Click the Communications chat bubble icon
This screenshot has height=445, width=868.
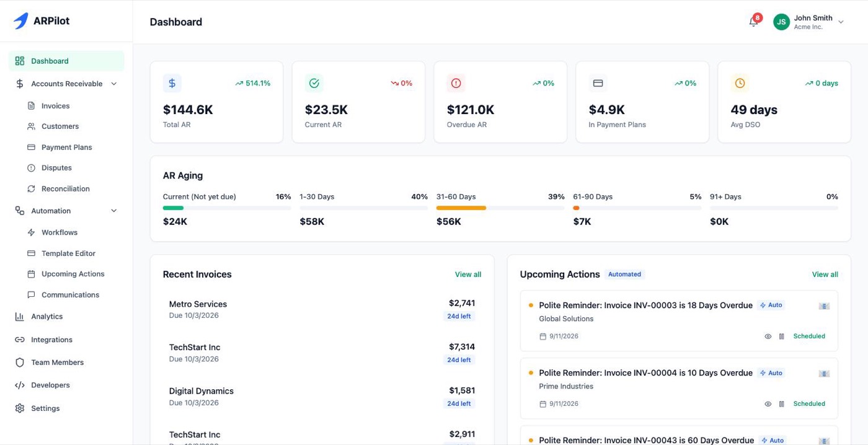31,295
